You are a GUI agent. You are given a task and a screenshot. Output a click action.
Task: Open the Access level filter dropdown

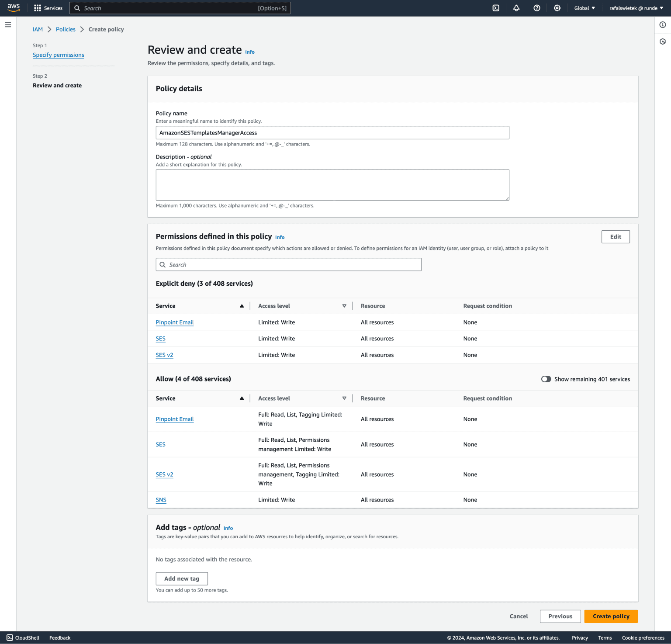tap(344, 306)
